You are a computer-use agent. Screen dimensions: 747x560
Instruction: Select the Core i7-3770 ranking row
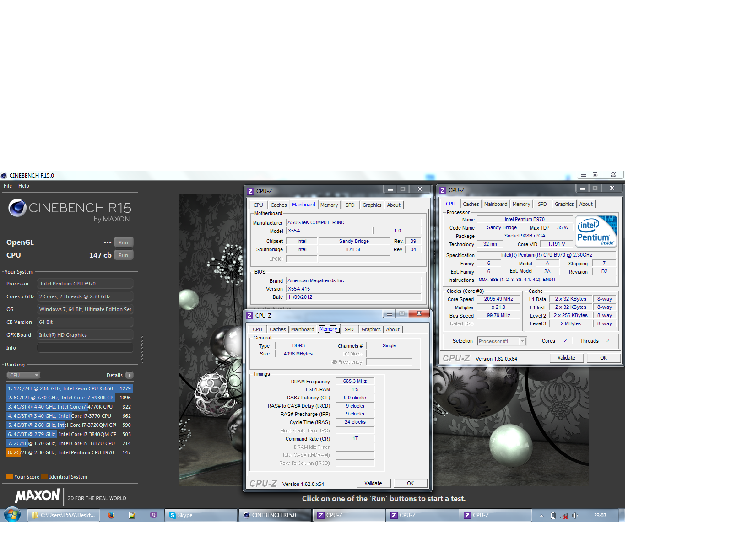[70, 416]
